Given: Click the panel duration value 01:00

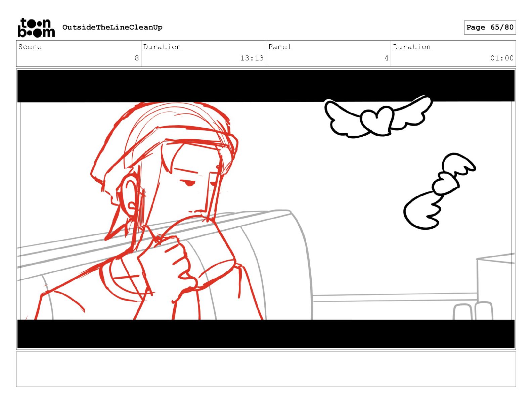Looking at the screenshot, I should [502, 58].
